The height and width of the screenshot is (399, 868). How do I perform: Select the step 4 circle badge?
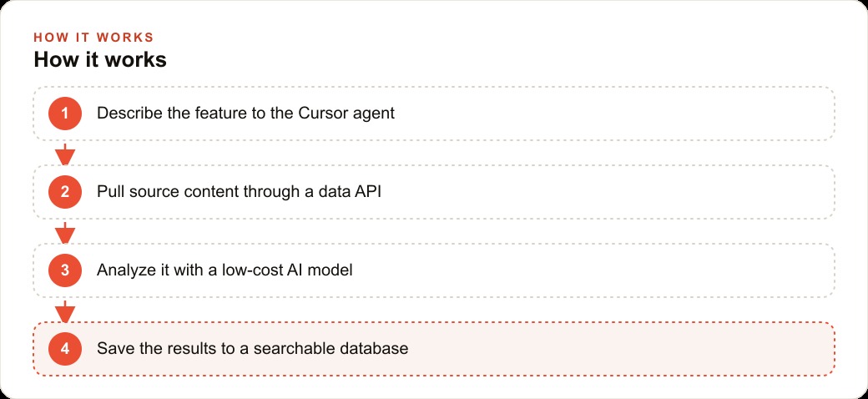[65, 349]
